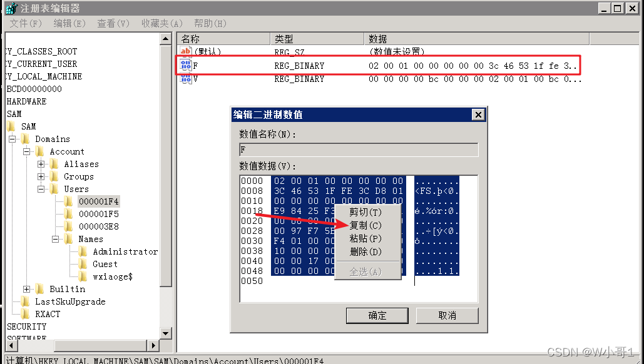644x364 pixels.
Task: Click the binary icon beside value F
Action: pos(185,64)
